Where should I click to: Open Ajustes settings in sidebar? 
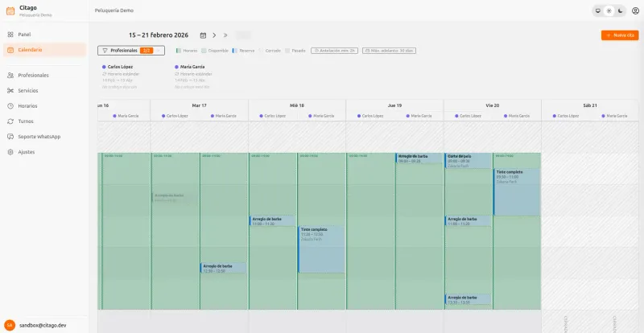26,151
